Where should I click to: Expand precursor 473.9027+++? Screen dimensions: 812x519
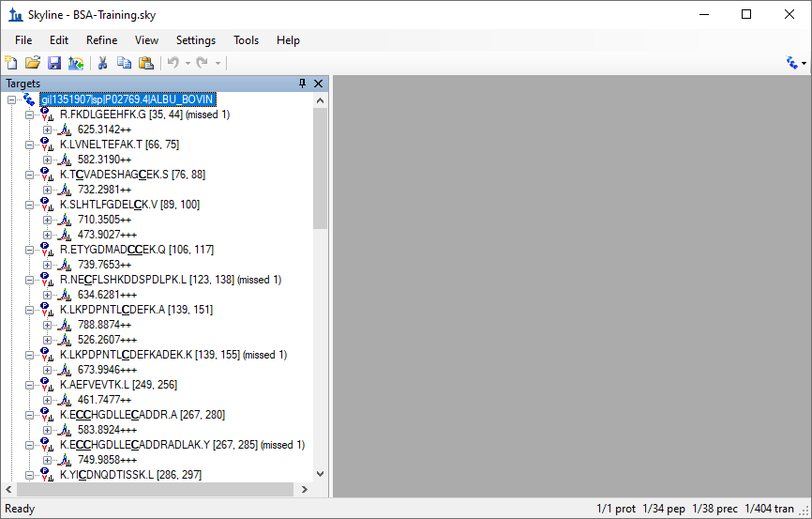pos(47,235)
